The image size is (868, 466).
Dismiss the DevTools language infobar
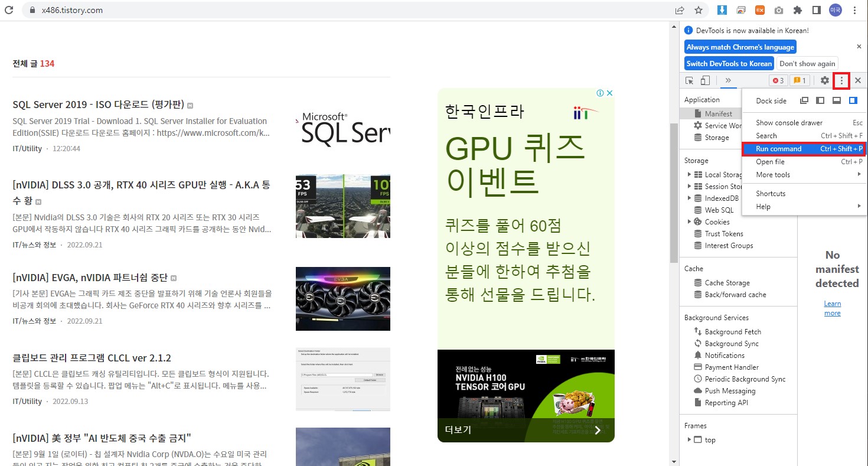(859, 46)
